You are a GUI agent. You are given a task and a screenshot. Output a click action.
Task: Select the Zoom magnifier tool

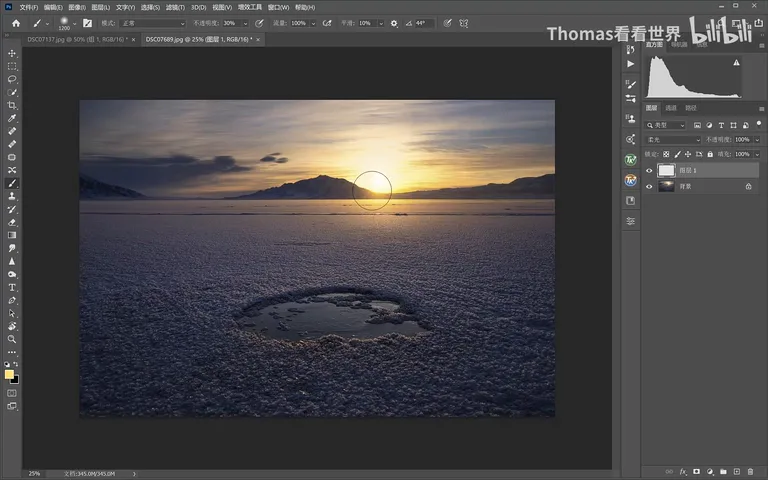[12, 339]
